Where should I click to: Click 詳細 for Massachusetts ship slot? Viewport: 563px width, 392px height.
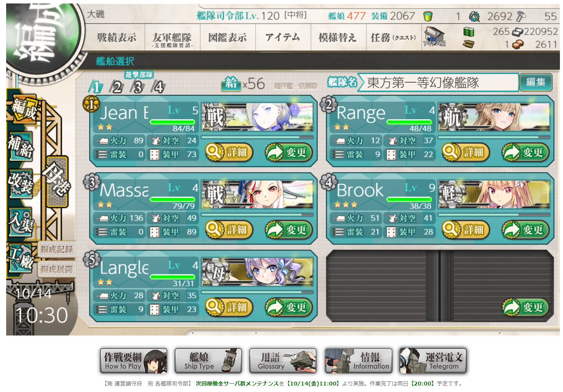coord(229,230)
